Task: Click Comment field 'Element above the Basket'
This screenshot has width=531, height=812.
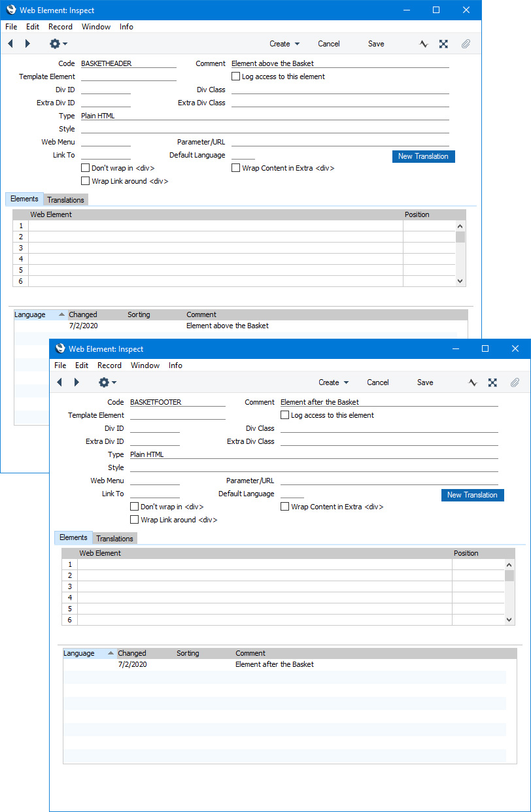Action: (x=340, y=63)
